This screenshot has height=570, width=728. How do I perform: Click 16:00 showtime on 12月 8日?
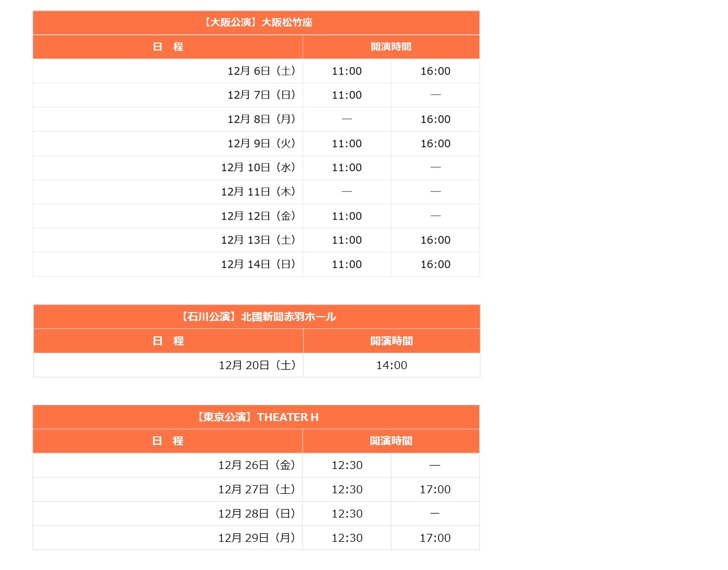pyautogui.click(x=436, y=120)
